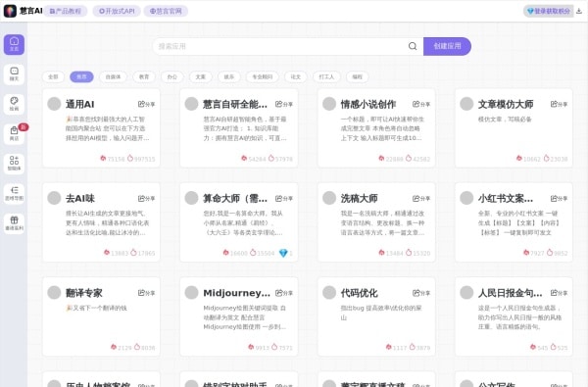This screenshot has width=588, height=387.
Task: Select the 办公 category tab
Action: coord(172,76)
